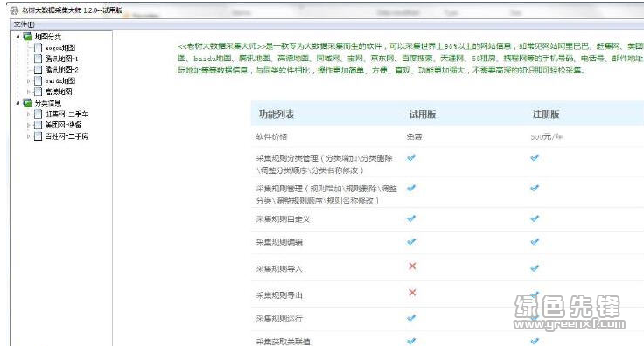Expand the 赶集网-二手车 tree node

[x=28, y=114]
